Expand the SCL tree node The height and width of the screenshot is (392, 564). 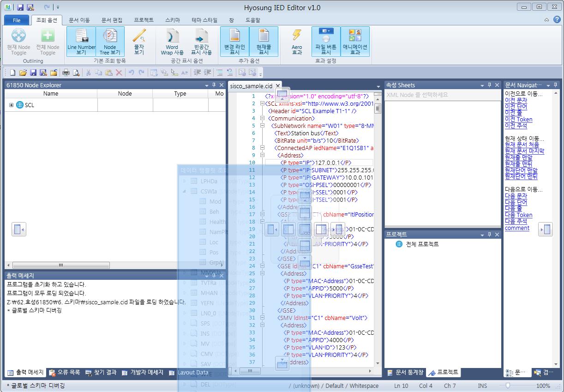coord(11,105)
